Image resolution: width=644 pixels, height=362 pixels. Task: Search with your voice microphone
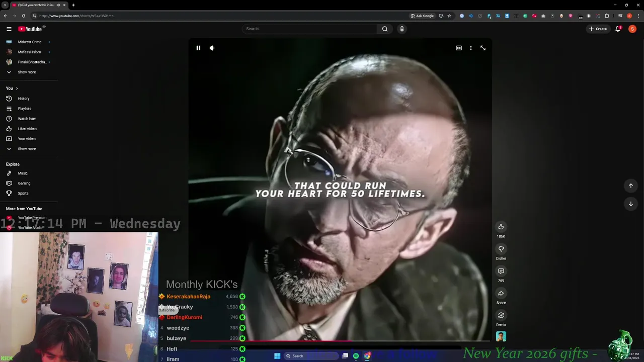click(401, 29)
